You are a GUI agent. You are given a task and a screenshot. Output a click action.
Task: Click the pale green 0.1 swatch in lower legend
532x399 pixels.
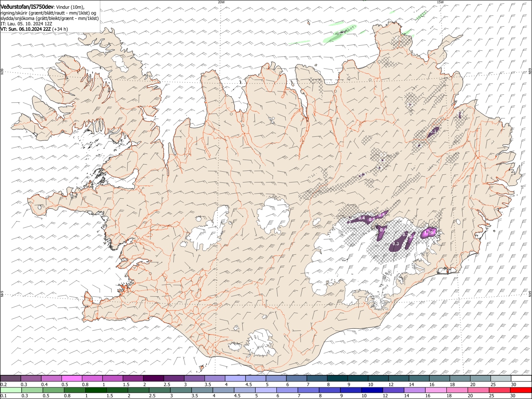tap(11, 390)
